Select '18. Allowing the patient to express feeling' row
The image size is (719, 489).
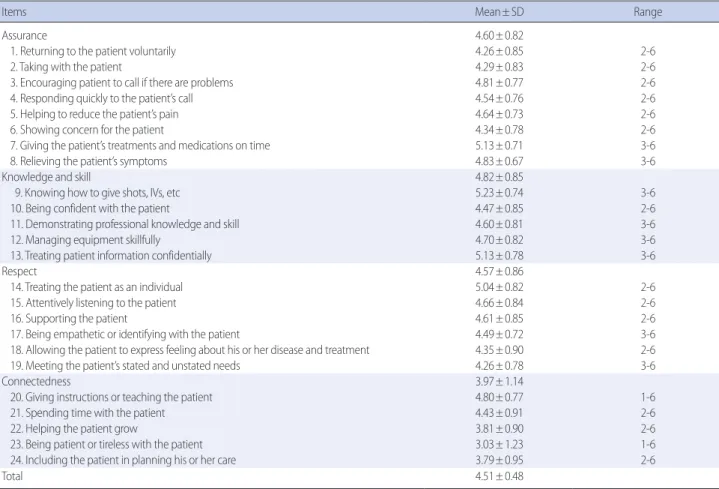click(x=189, y=350)
